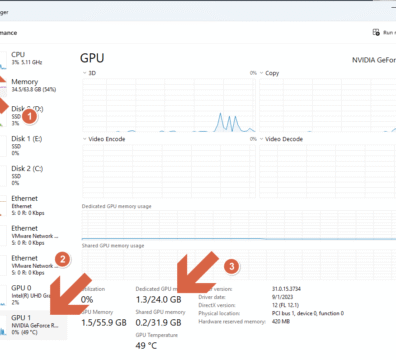Open the Video Decode graph dropdown
This screenshot has height=360, width=396.
[x=261, y=139]
